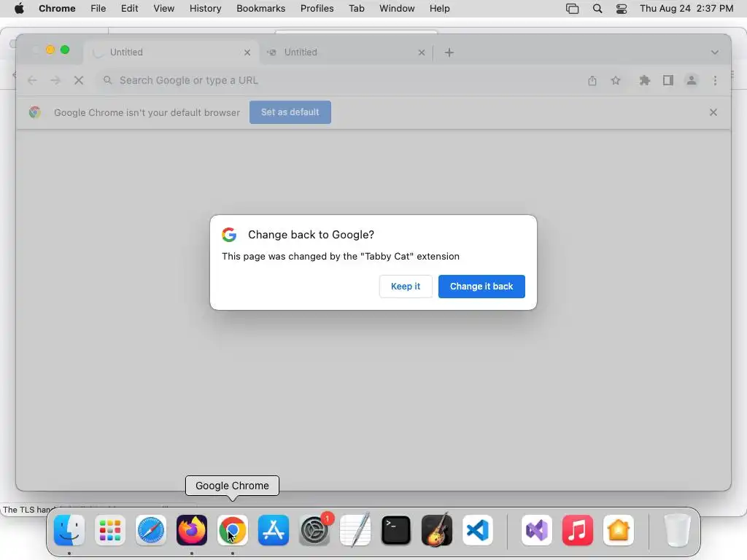Image resolution: width=747 pixels, height=560 pixels.
Task: Click the screen mirroring menu bar icon
Action: pos(572,9)
